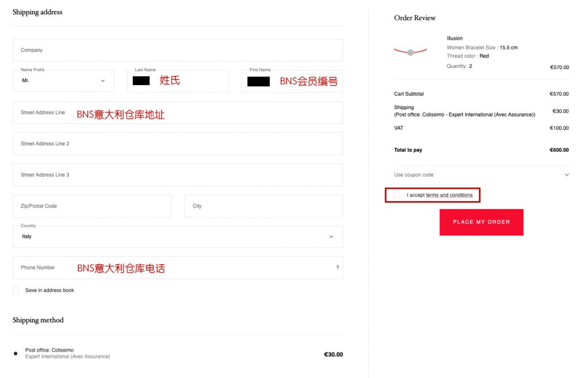
Task: Click the Zip/Postal Code field
Action: (92, 206)
